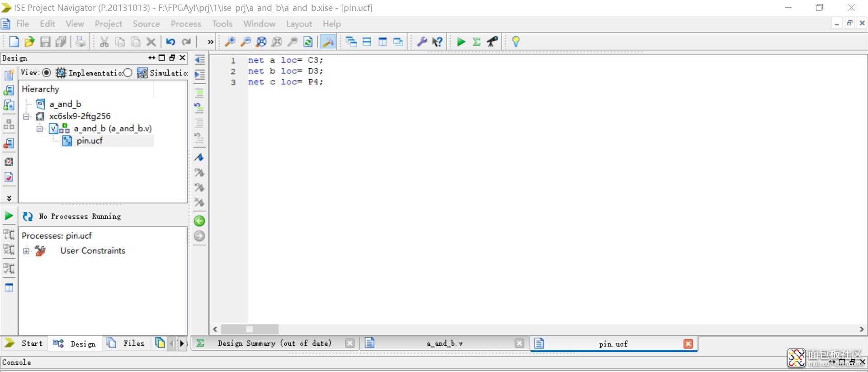Click the editor horizontal scrollbar thumb
868x372 pixels.
(x=250, y=329)
